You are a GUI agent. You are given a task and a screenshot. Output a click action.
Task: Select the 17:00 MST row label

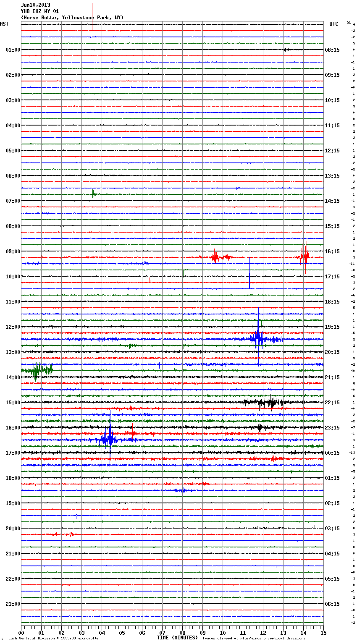[13, 453]
